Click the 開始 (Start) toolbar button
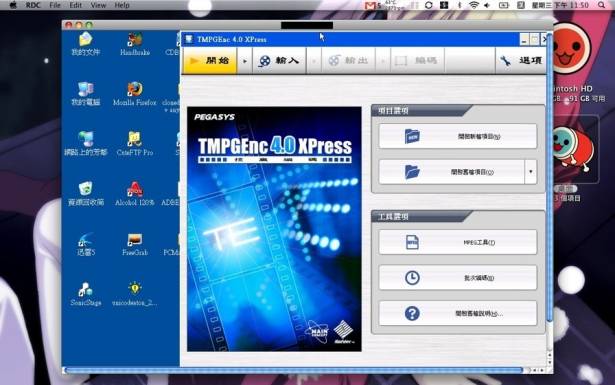 210,61
